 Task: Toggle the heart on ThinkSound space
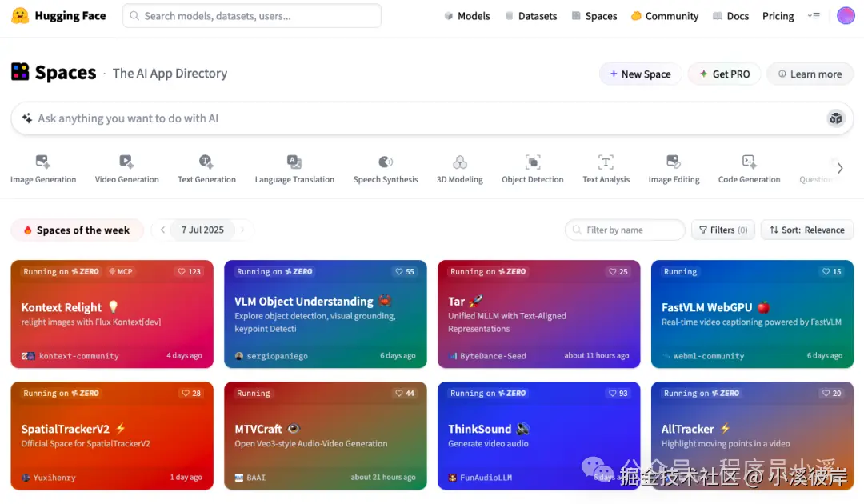click(x=612, y=394)
